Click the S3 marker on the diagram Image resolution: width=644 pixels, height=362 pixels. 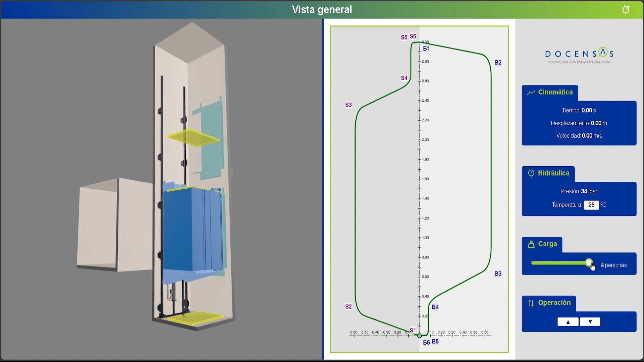(x=348, y=105)
